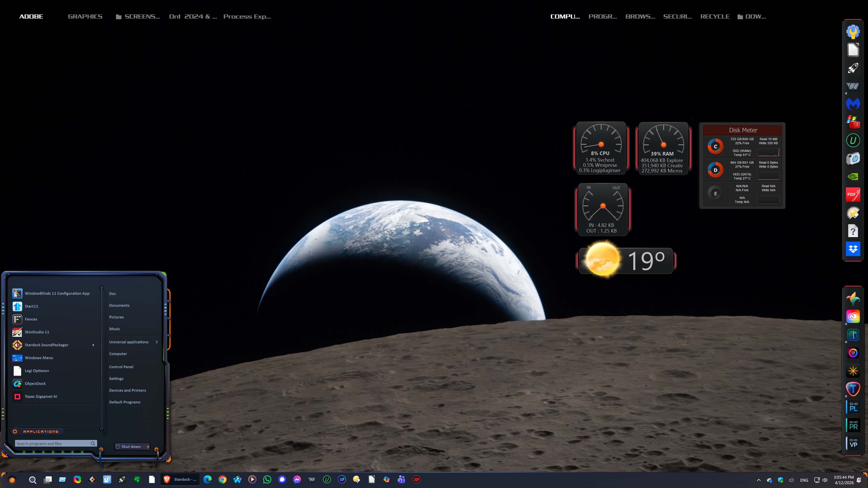The width and height of the screenshot is (868, 488).
Task: Click the Adobe Creative Cloud dock icon
Action: click(853, 317)
